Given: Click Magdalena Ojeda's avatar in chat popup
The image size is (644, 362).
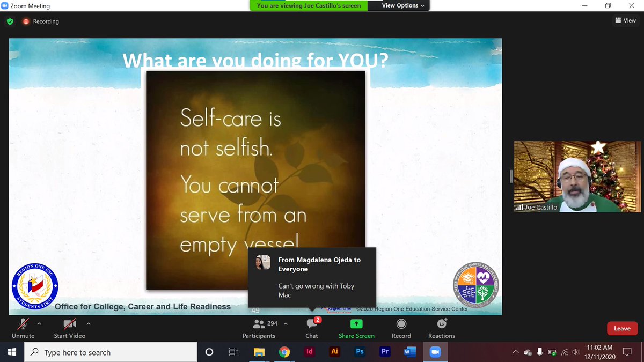Looking at the screenshot, I should pos(263,262).
